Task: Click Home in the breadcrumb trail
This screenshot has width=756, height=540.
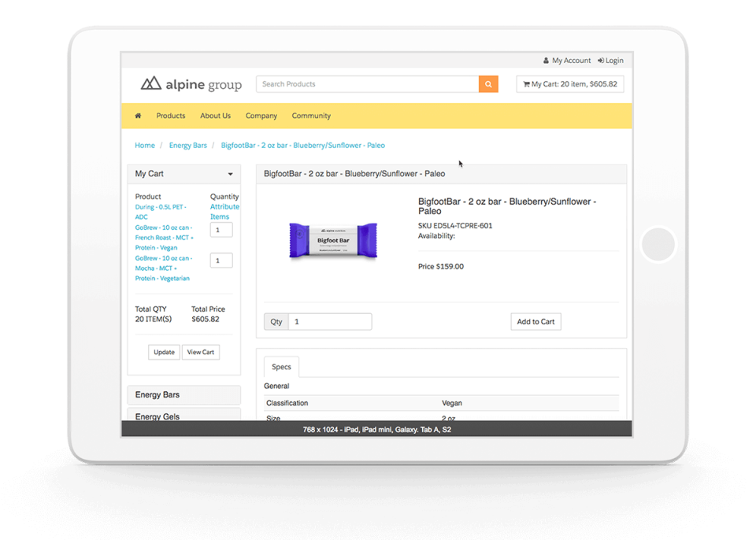Action: pos(145,145)
